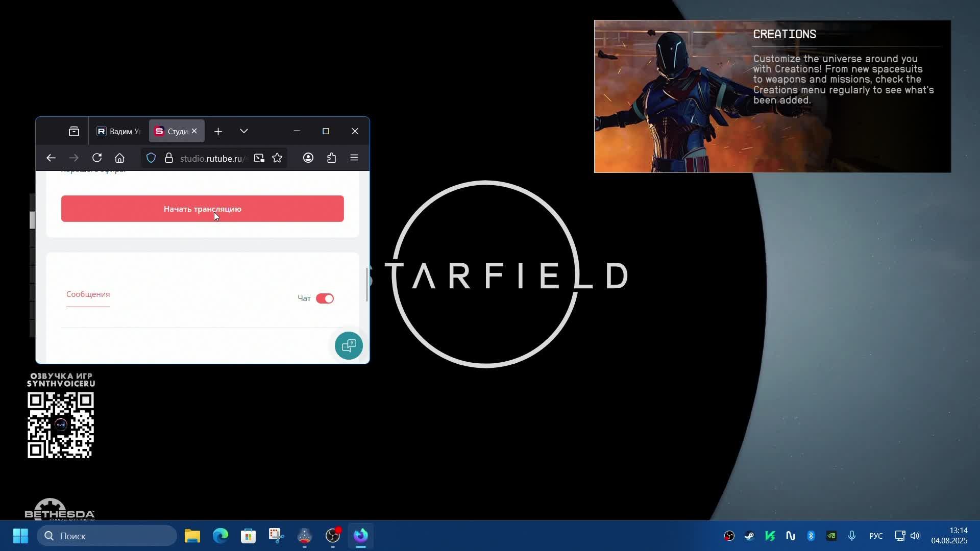Open a new browser tab
Viewport: 980px width, 551px height.
click(218, 132)
